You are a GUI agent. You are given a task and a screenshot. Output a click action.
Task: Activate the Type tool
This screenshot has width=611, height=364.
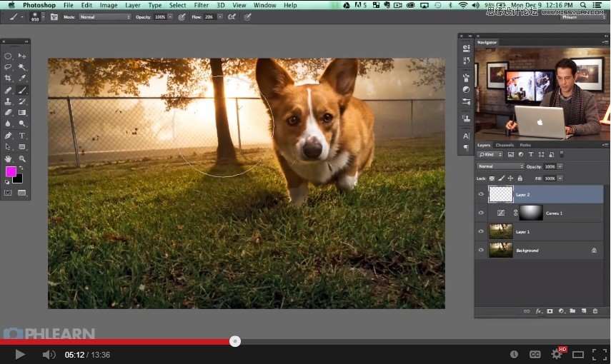[22, 136]
